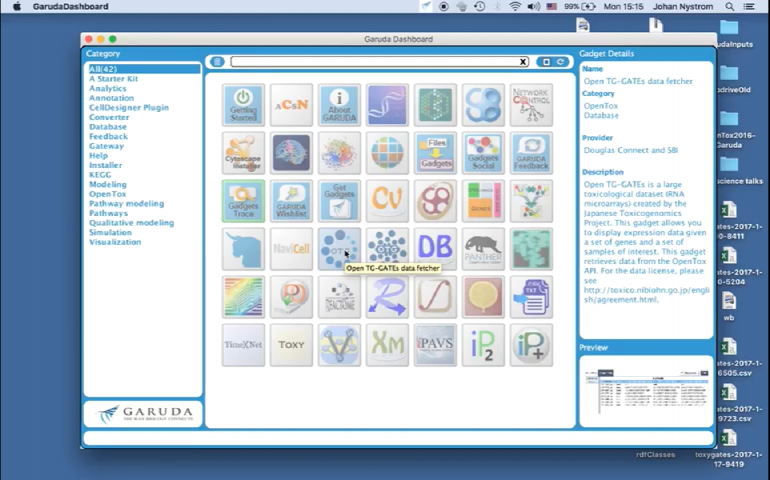This screenshot has width=770, height=480.
Task: Select the orange CV gadget icon
Action: (x=387, y=201)
